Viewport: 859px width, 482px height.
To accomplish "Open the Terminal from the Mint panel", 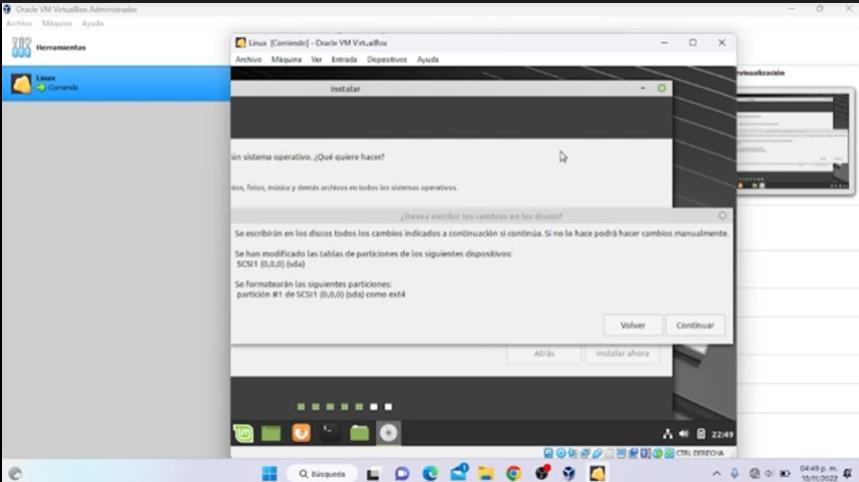I will click(x=330, y=433).
